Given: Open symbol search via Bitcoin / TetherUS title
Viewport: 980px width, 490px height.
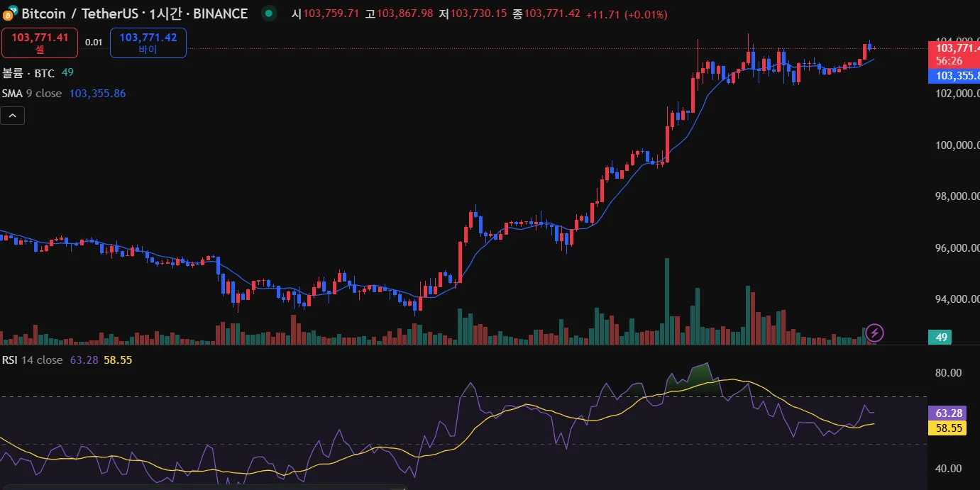Looking at the screenshot, I should [135, 13].
